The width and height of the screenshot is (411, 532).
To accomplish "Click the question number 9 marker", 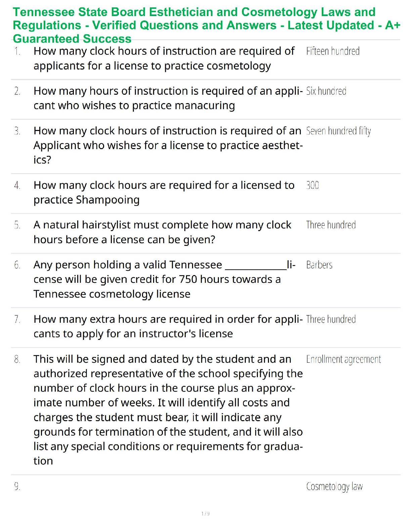I will point(17,487).
